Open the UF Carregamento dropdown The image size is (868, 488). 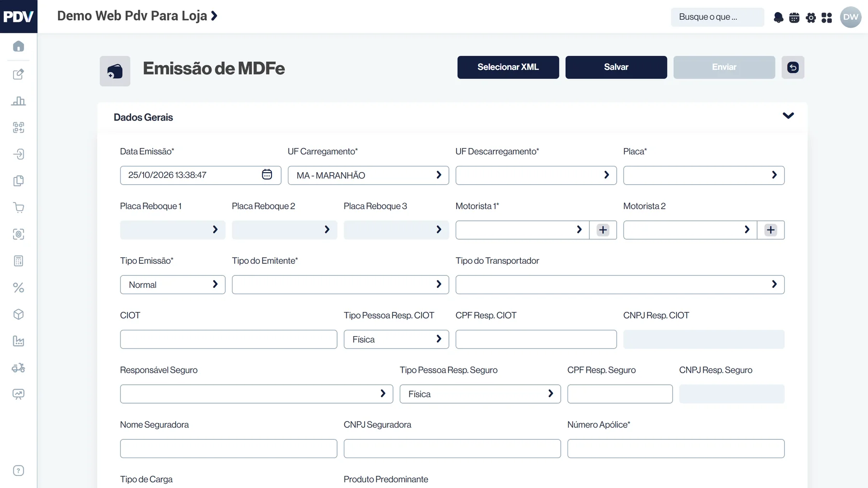coord(368,175)
